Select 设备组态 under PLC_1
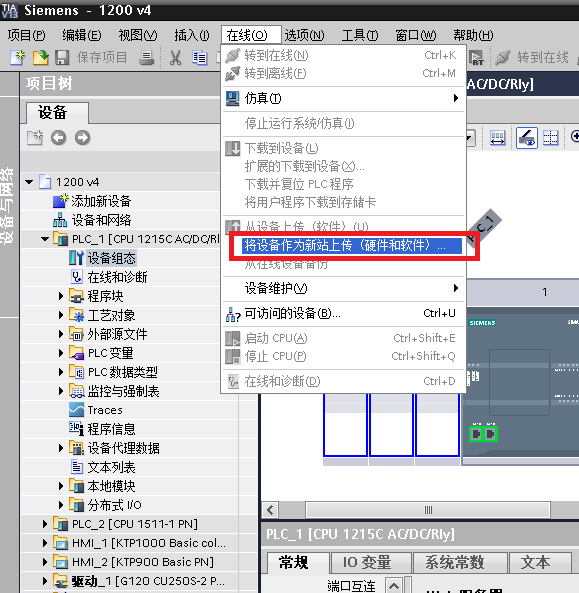579x593 pixels. 112,258
